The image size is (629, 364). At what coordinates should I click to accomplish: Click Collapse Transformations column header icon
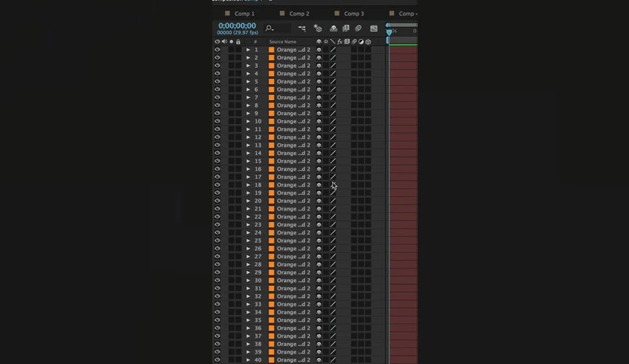[326, 41]
